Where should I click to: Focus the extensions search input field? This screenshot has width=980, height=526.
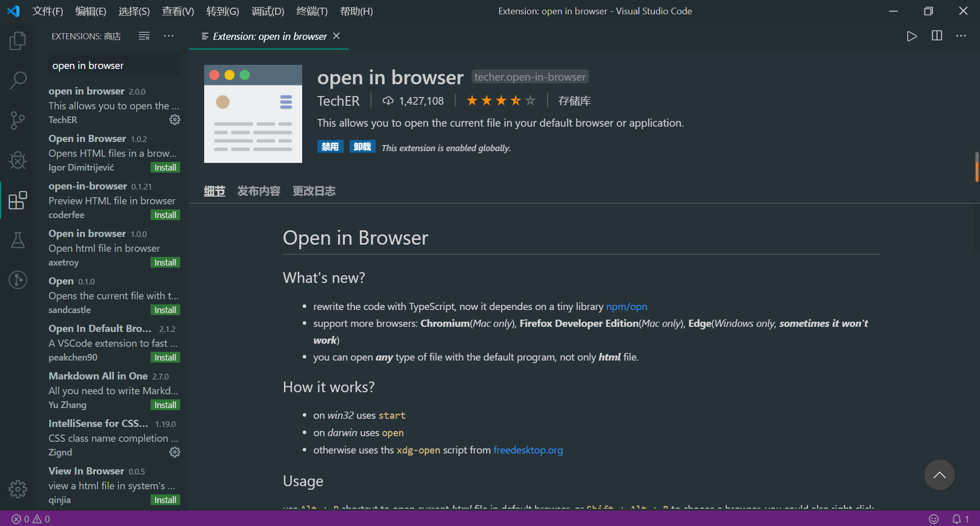114,65
